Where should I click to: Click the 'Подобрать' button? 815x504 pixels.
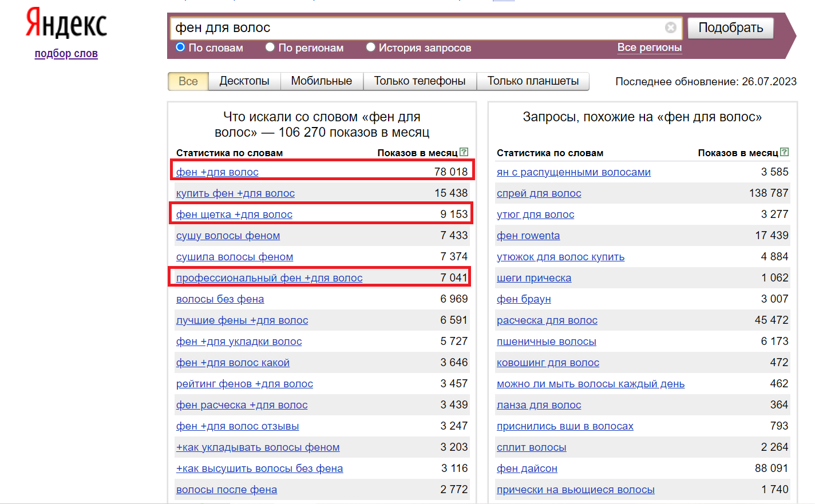click(731, 27)
